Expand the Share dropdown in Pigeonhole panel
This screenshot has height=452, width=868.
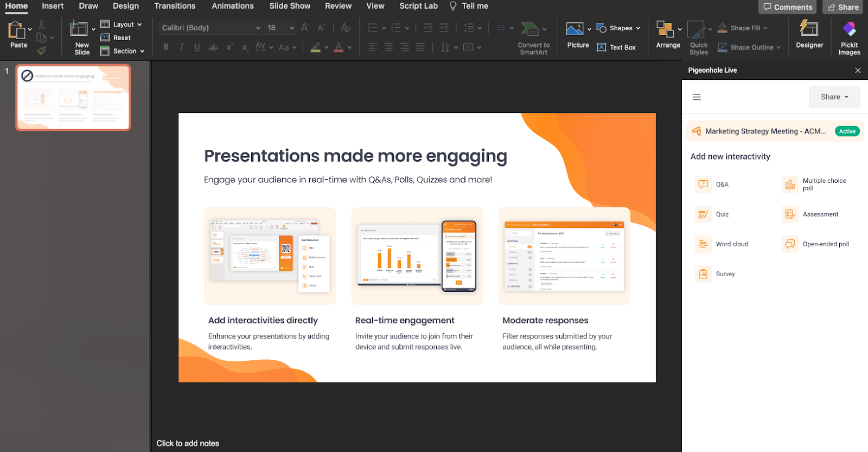tap(834, 97)
